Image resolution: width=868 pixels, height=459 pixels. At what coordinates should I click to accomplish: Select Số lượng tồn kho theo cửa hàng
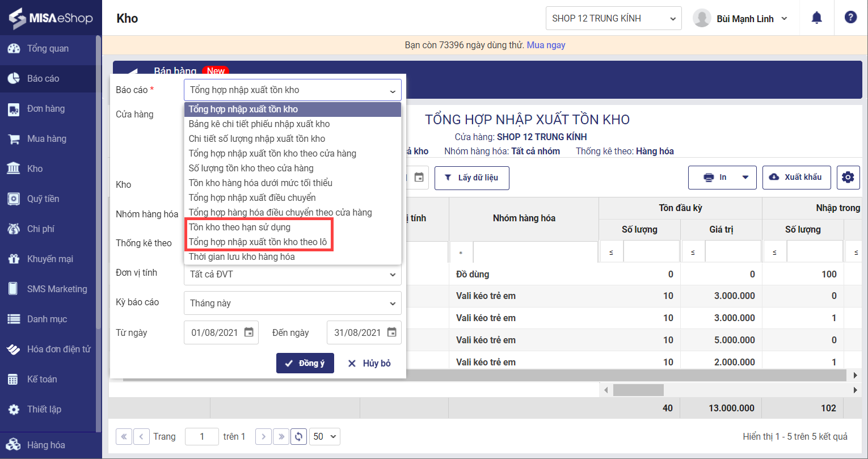pyautogui.click(x=251, y=168)
